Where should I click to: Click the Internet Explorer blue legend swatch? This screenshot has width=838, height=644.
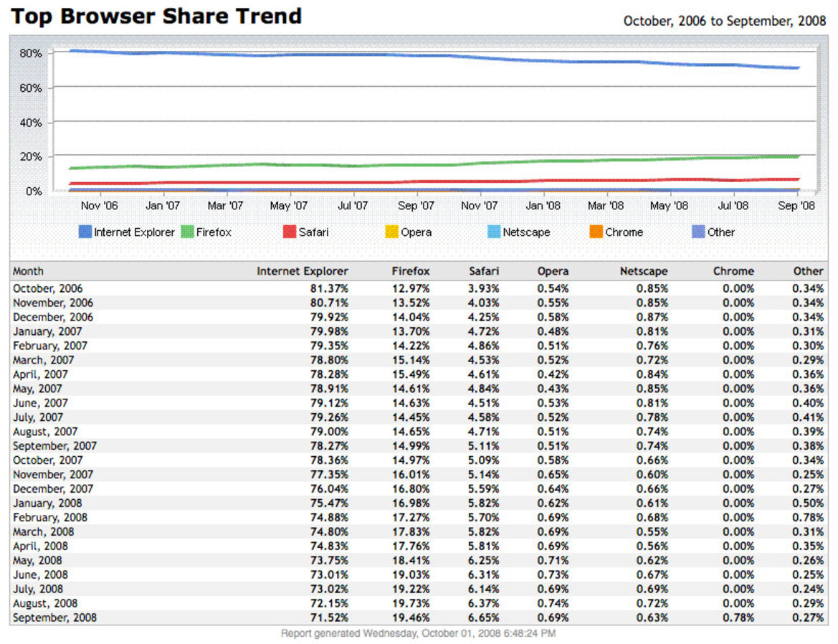[85, 232]
